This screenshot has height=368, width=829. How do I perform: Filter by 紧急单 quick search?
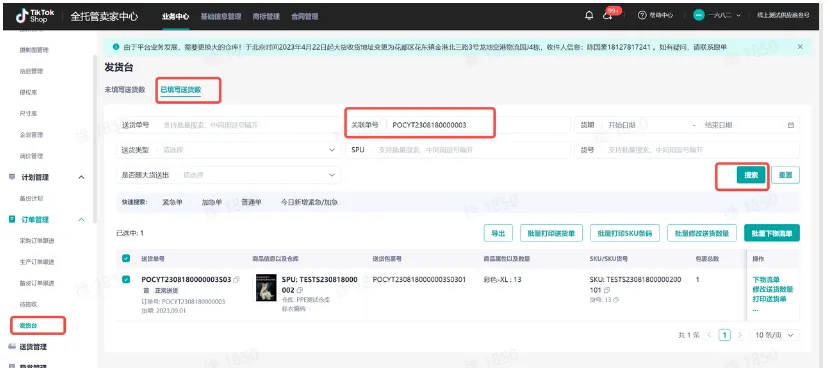pos(172,202)
